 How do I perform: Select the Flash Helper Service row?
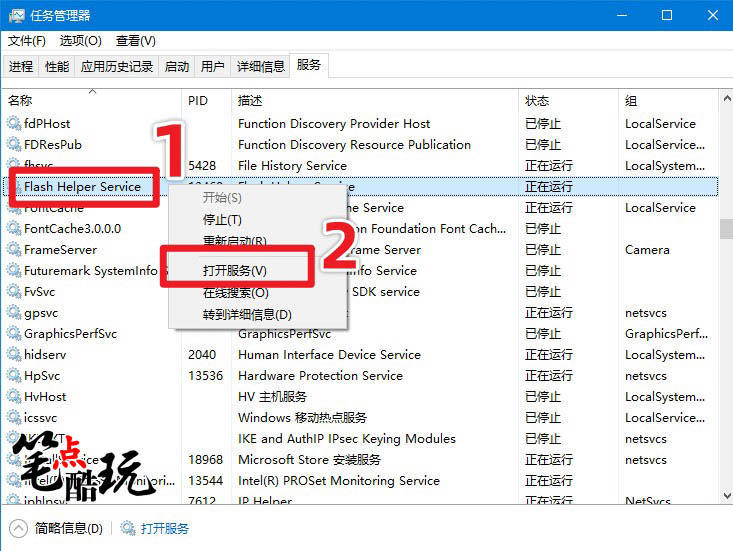tap(360, 186)
